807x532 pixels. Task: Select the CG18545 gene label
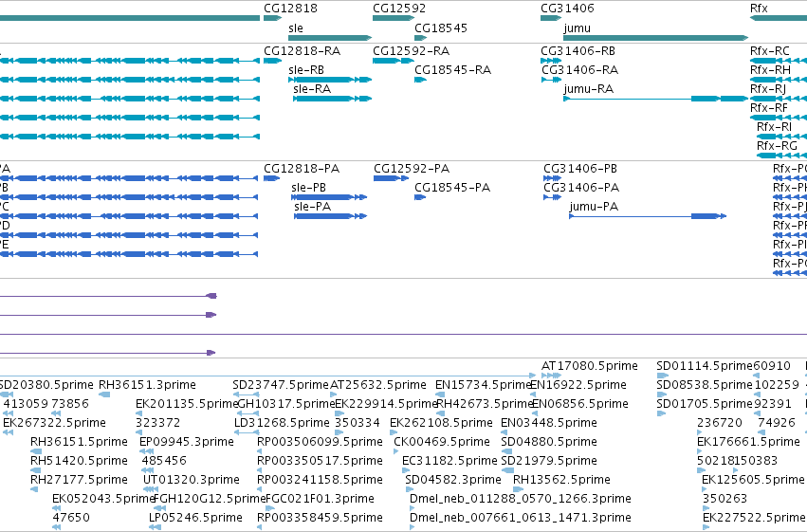point(441,28)
